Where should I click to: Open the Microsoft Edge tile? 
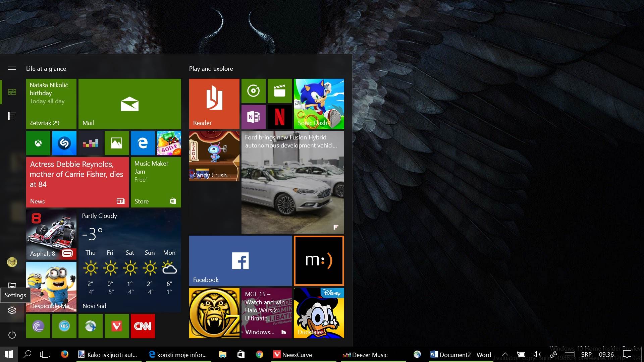pyautogui.click(x=143, y=143)
